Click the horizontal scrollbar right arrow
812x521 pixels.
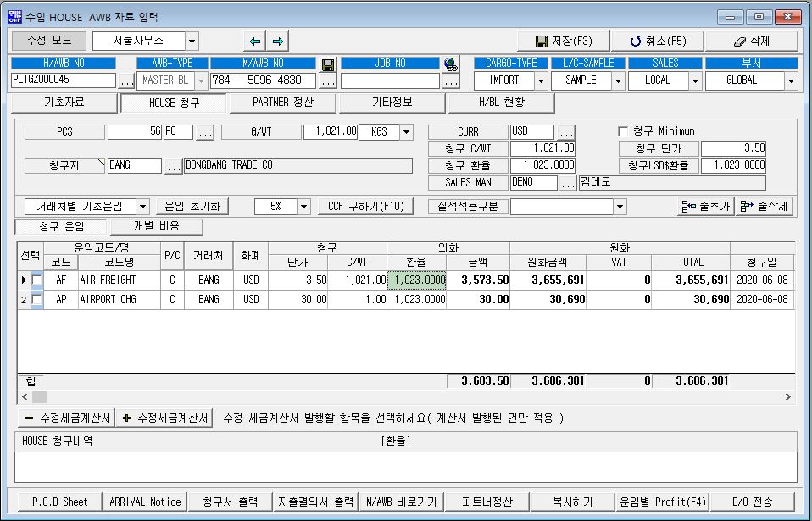[x=788, y=396]
